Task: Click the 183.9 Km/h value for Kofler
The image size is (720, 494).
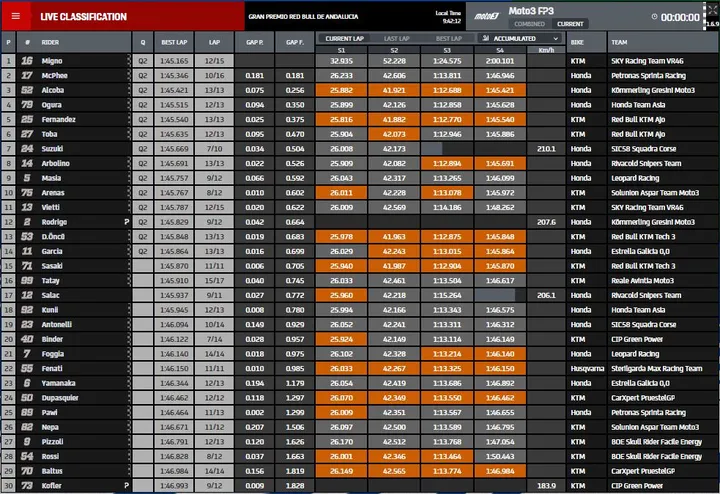Action: click(x=546, y=485)
